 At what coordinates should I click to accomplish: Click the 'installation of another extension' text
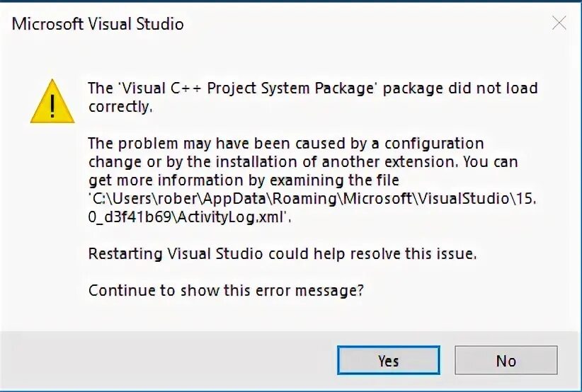323,162
